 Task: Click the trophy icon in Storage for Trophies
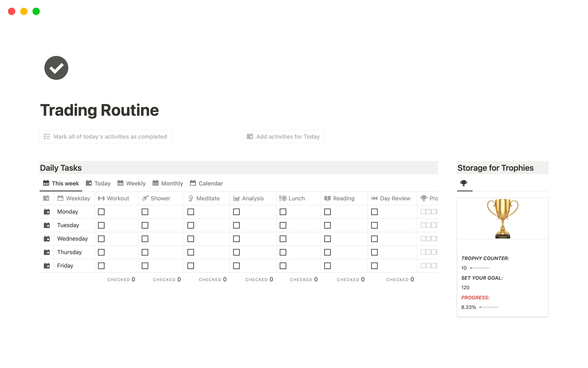pos(464,183)
